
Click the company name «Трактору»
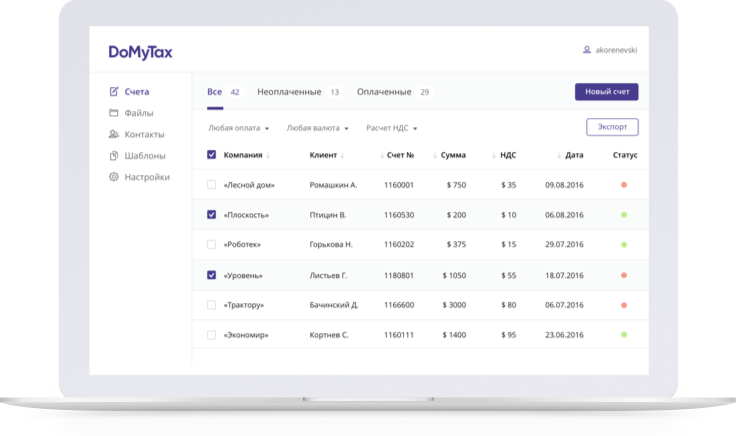244,305
